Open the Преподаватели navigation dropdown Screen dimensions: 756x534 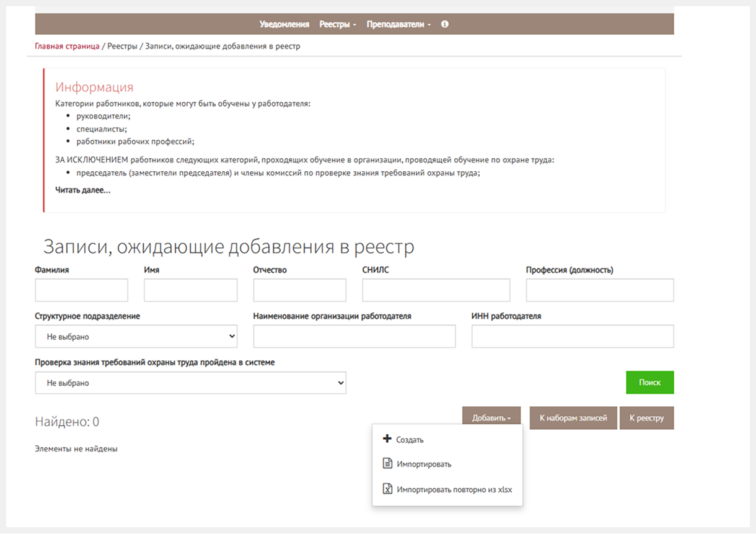click(395, 24)
